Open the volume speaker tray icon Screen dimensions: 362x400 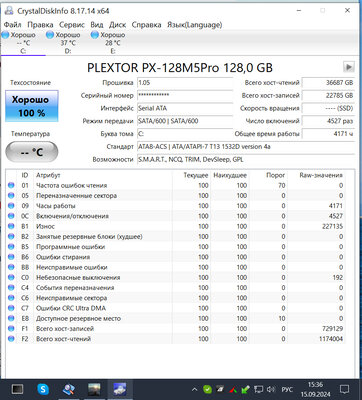coord(271,389)
